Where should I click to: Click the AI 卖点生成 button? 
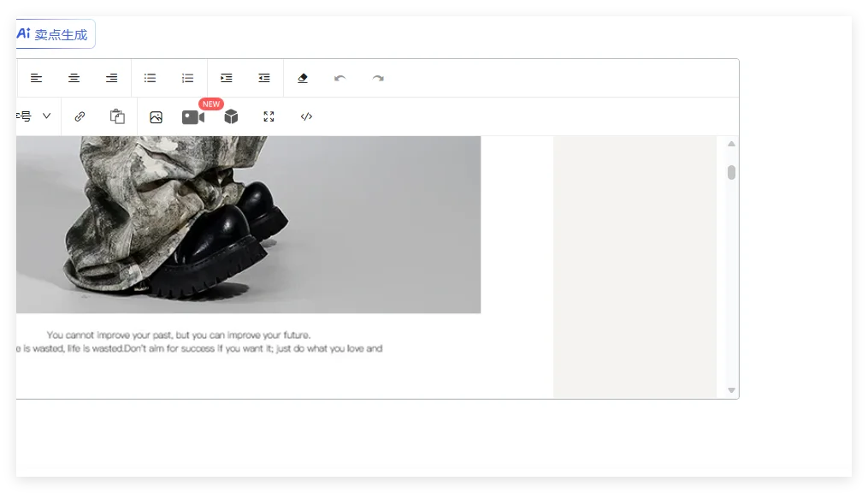(x=56, y=34)
